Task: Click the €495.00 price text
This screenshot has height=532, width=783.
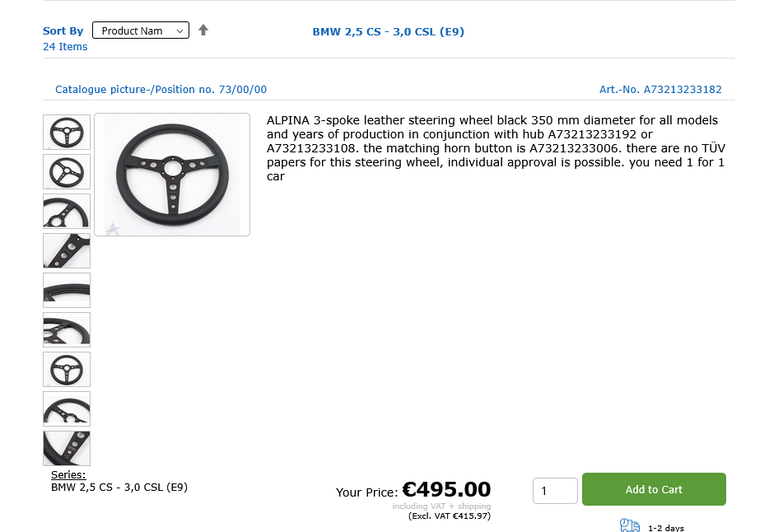Action: [x=446, y=490]
